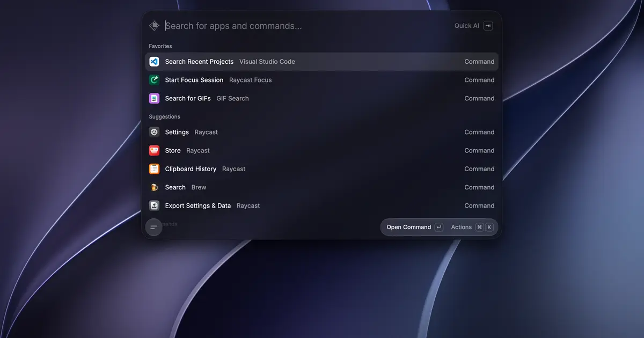This screenshot has width=644, height=338.
Task: Click the Settings gear icon
Action: tap(154, 132)
